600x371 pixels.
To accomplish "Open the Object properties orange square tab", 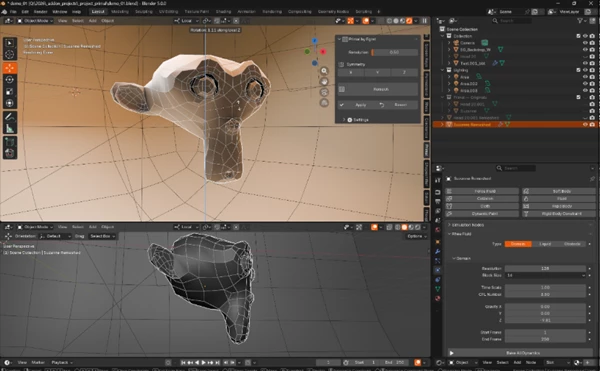I will pos(438,242).
